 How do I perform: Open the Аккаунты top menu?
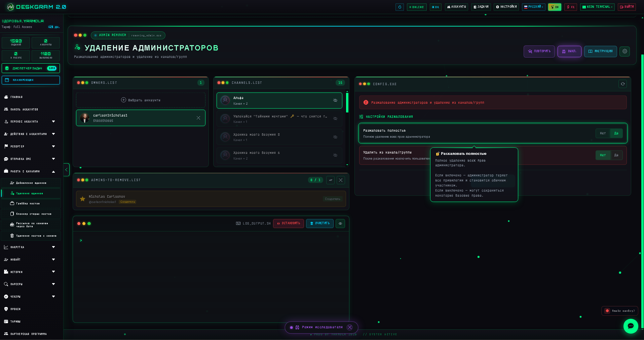(456, 7)
